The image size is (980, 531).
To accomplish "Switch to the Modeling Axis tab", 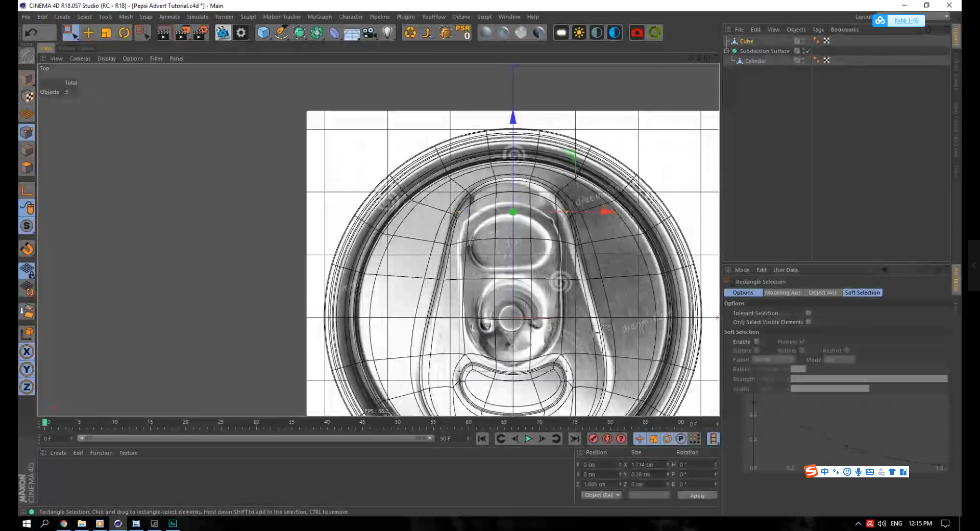I will coord(783,293).
